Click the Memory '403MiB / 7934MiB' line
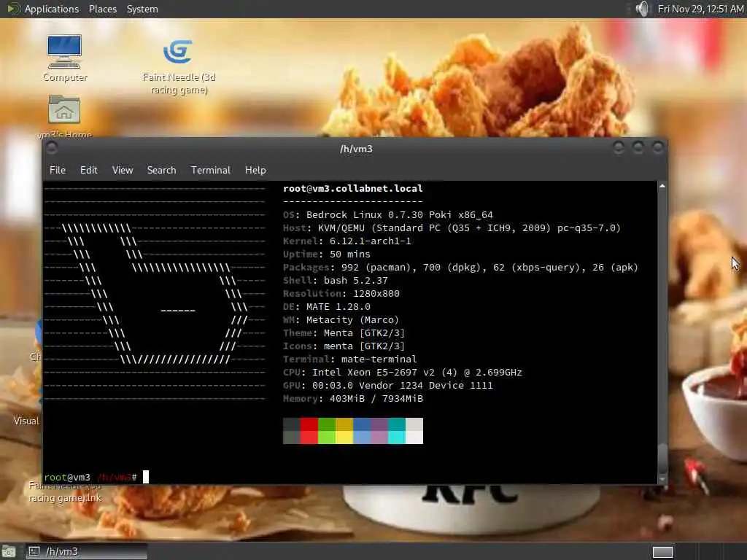The height and width of the screenshot is (560, 747). (x=353, y=399)
